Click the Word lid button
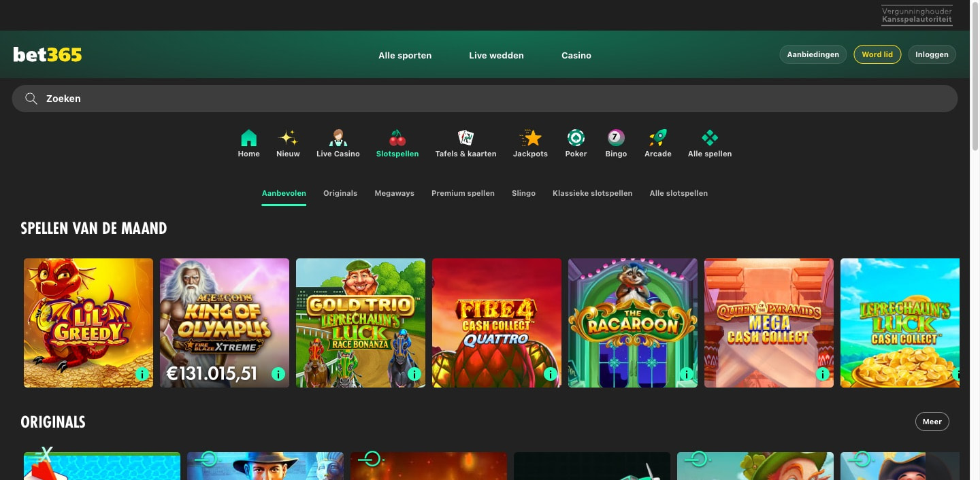Screen dimensions: 980x480 (877, 54)
